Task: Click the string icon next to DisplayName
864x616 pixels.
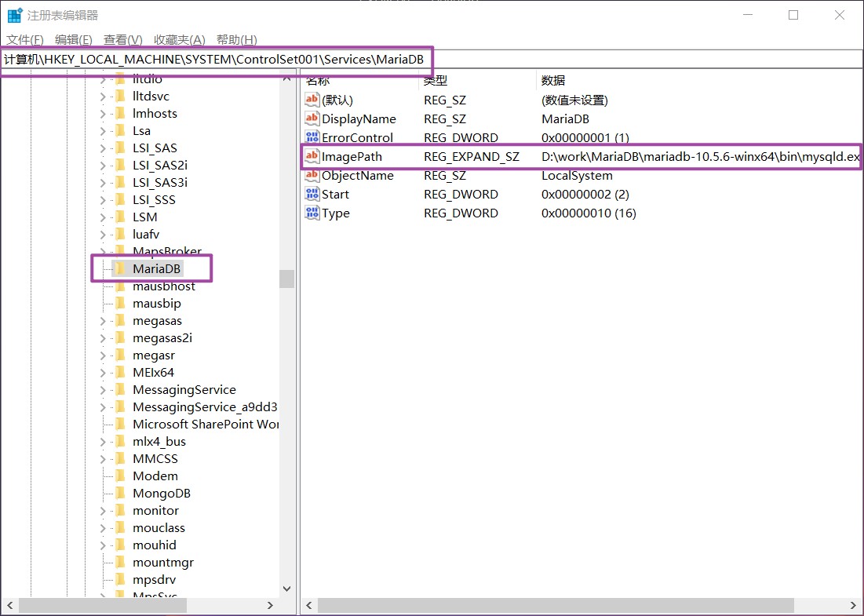Action: pyautogui.click(x=312, y=119)
